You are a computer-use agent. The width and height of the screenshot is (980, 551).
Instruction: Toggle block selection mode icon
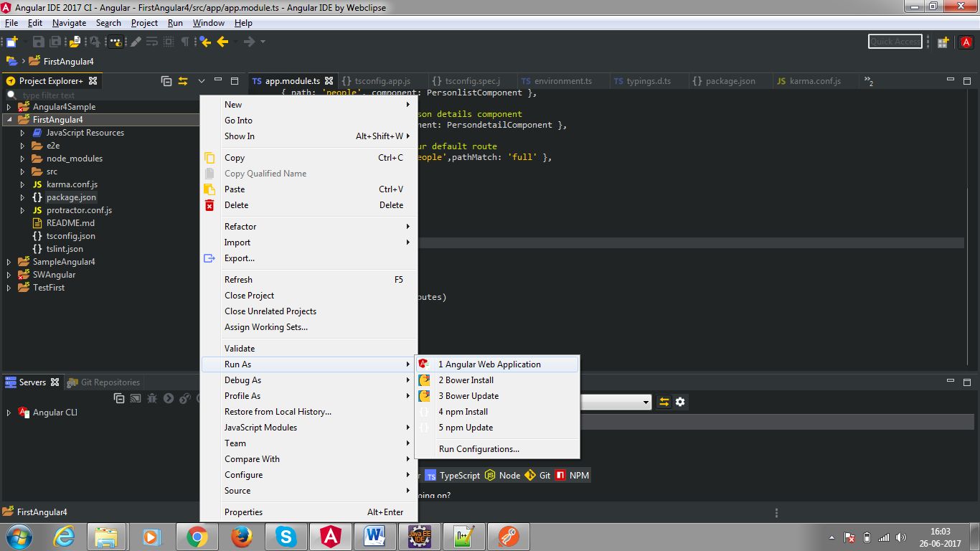[169, 42]
